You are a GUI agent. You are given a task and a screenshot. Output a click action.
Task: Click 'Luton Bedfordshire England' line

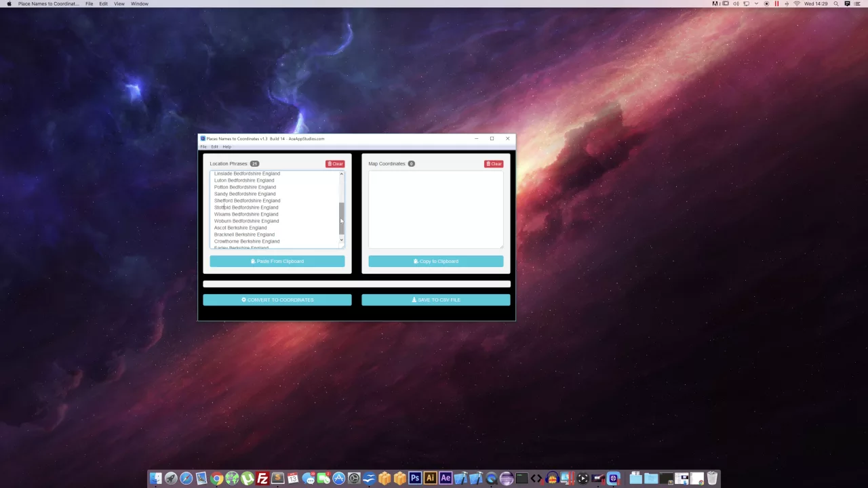click(x=244, y=180)
